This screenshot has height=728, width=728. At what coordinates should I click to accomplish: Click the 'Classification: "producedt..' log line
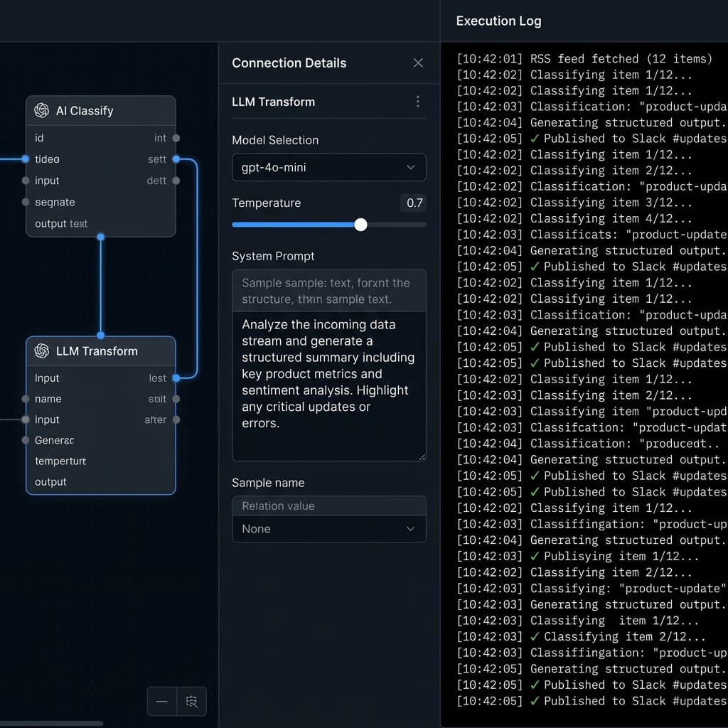click(x=588, y=444)
